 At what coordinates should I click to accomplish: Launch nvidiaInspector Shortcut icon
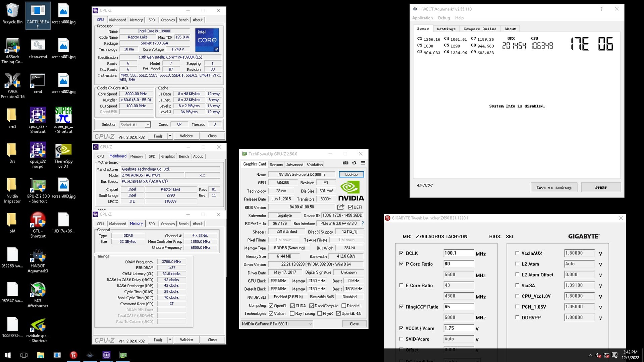[38, 330]
